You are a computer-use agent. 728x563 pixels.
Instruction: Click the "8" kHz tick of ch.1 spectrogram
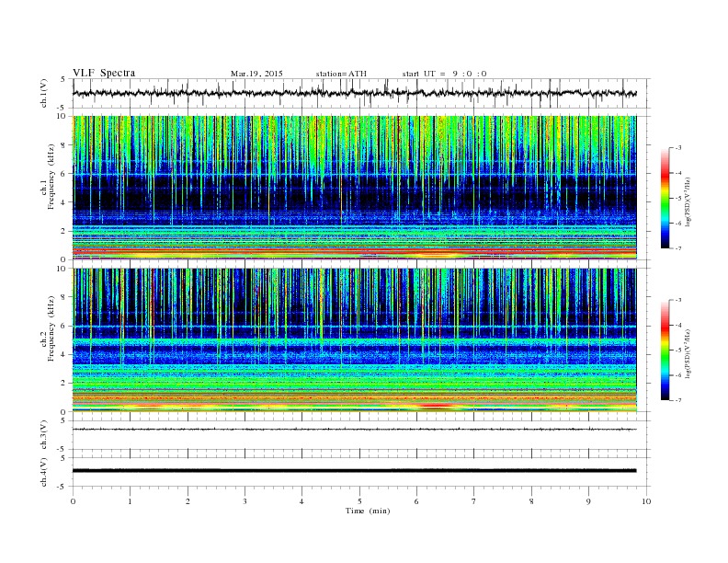[63, 145]
